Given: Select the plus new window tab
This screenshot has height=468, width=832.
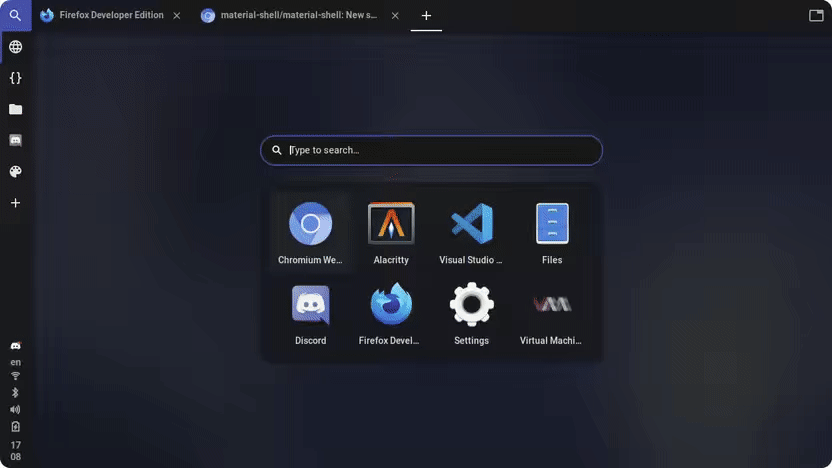Looking at the screenshot, I should coord(426,15).
